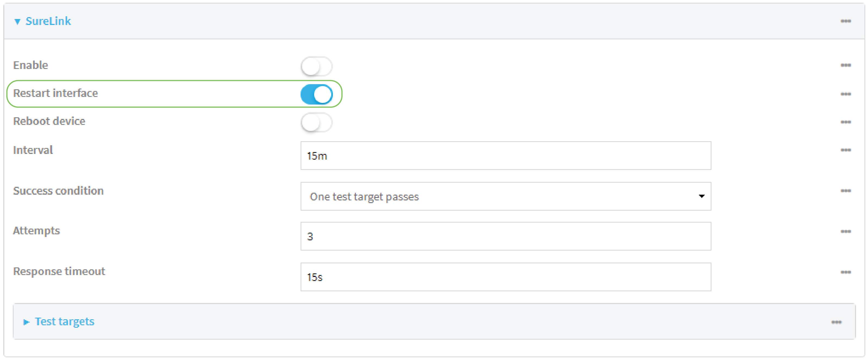Disable the Restart interface toggle

click(316, 94)
